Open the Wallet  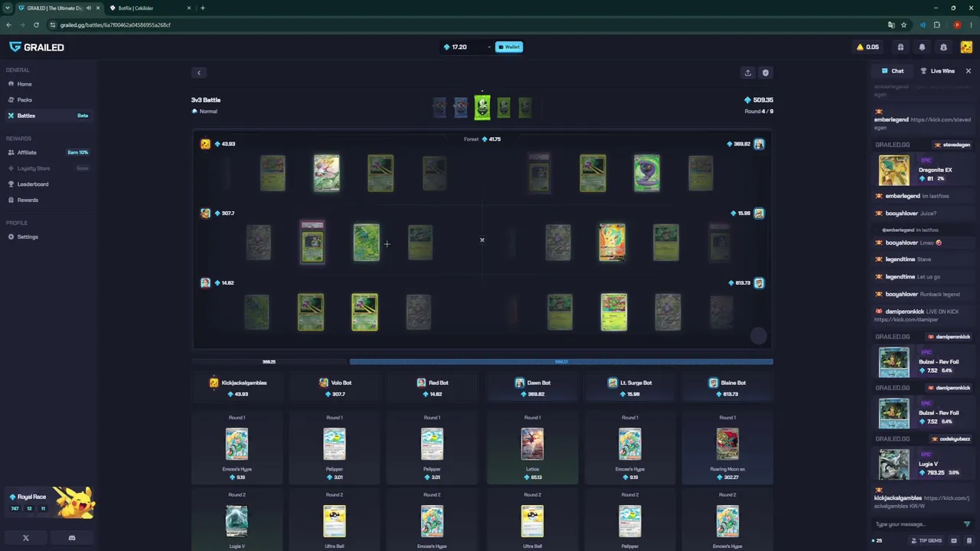pos(508,47)
